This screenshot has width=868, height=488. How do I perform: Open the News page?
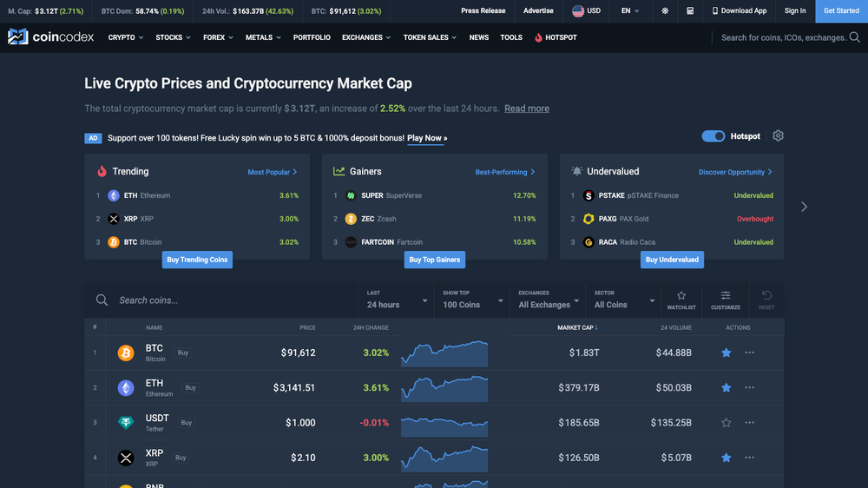[x=479, y=37]
